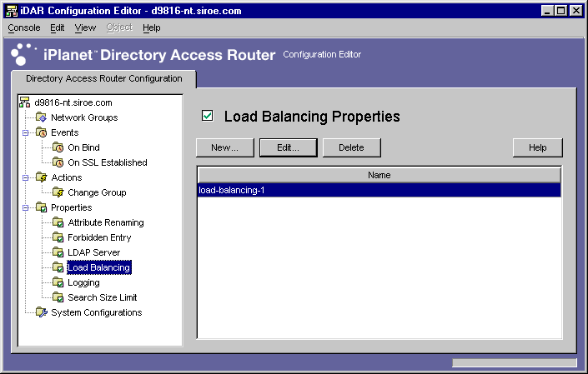Screen dimensions: 588x374
Task: Minimize the iDAR Configuration Editor window
Action: coord(547,11)
